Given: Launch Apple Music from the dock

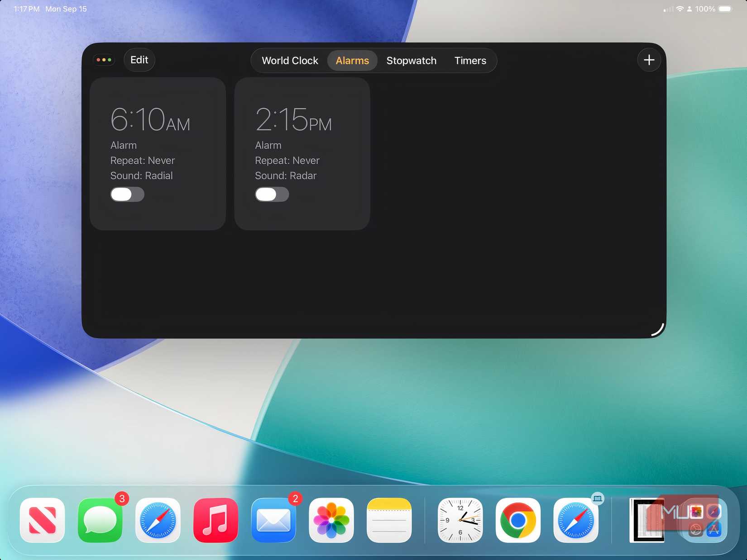Looking at the screenshot, I should [x=215, y=521].
